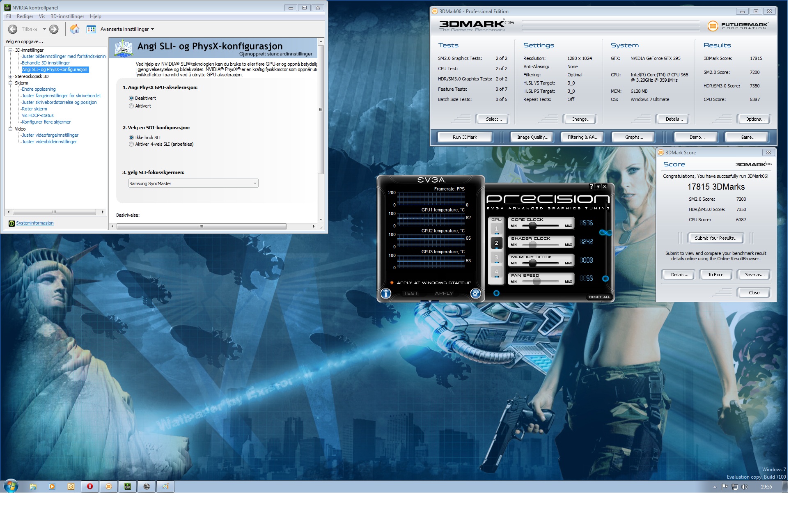
Task: Click the Memory Clock slider knob
Action: coord(532,263)
